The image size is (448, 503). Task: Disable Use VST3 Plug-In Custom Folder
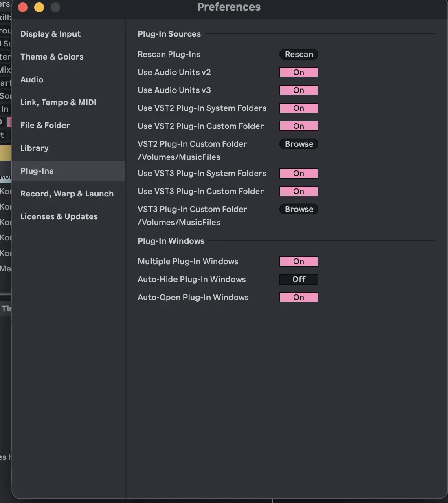pyautogui.click(x=299, y=191)
